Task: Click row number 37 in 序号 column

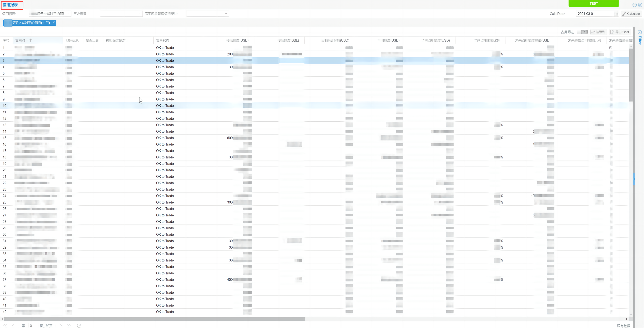Action: click(x=5, y=279)
